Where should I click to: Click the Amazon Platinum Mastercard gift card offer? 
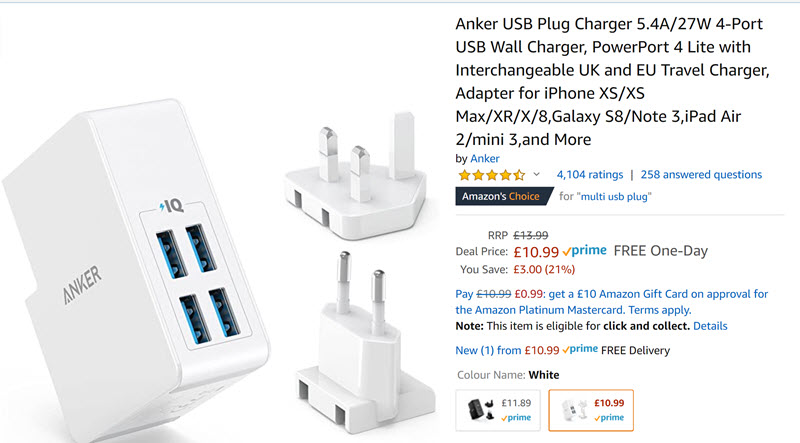[611, 302]
